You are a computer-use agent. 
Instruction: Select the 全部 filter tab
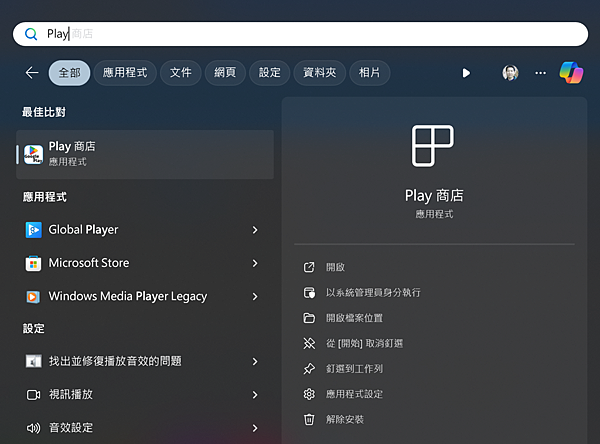69,73
